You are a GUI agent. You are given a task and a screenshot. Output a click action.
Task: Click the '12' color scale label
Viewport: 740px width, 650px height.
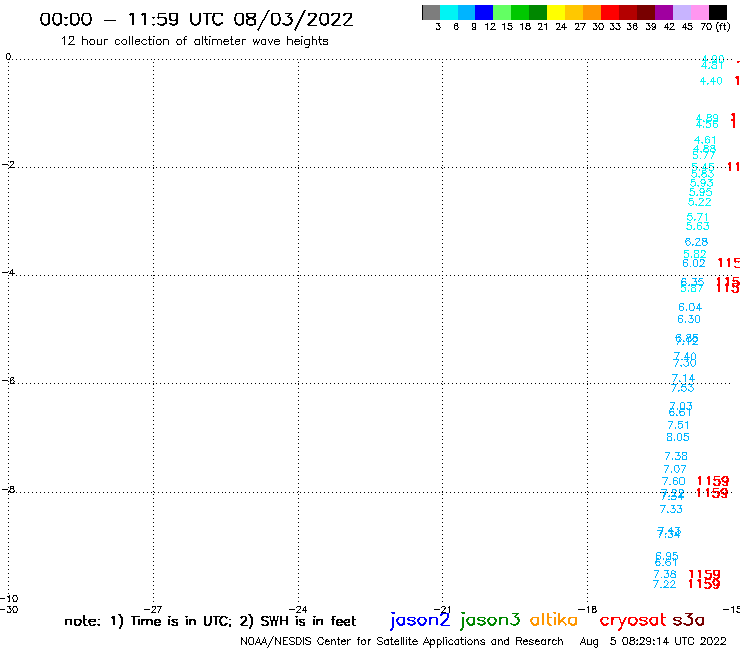490,27
